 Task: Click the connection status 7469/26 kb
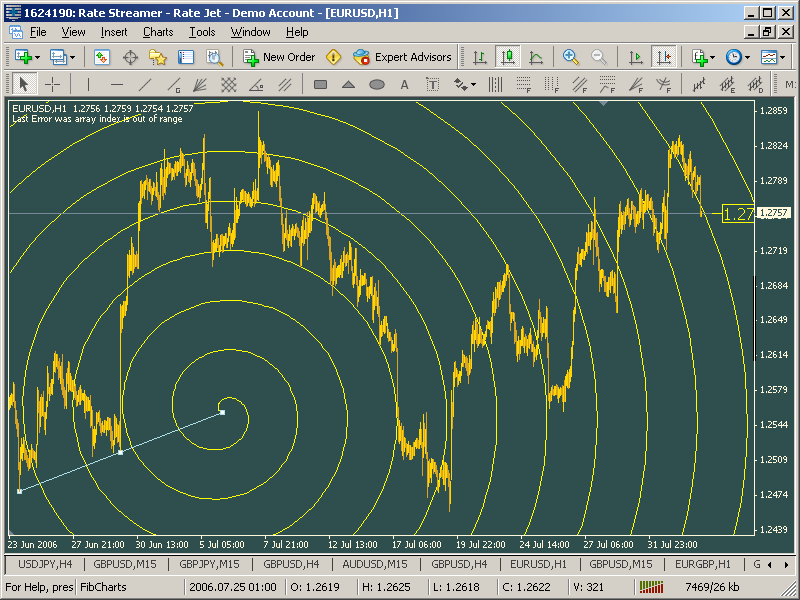[x=712, y=587]
